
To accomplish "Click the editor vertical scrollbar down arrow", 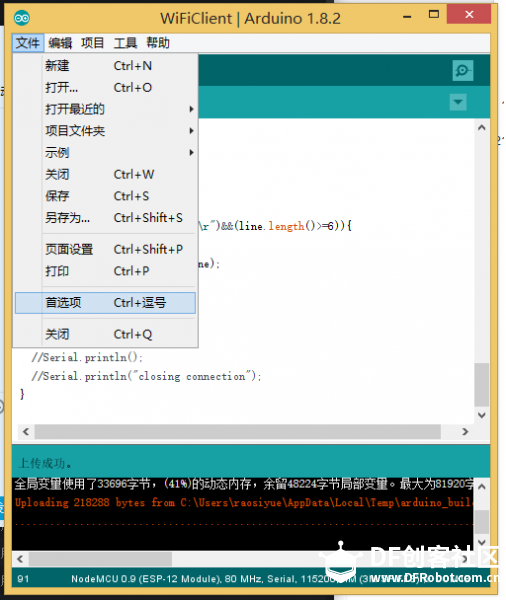I will tap(482, 415).
